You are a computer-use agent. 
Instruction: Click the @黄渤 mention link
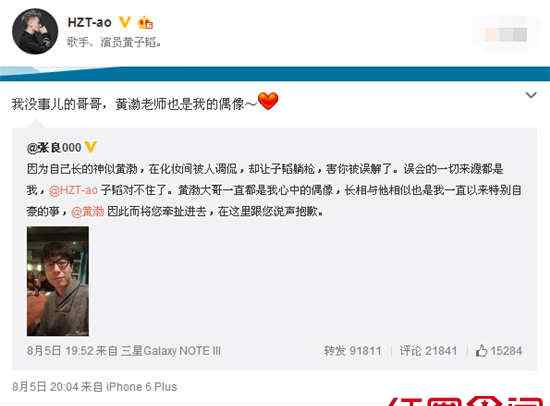click(x=88, y=211)
